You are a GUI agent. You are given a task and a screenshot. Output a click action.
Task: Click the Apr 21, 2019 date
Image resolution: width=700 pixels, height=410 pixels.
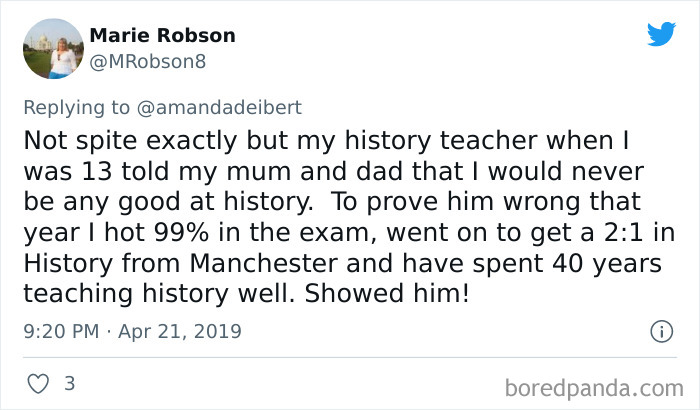[179, 331]
